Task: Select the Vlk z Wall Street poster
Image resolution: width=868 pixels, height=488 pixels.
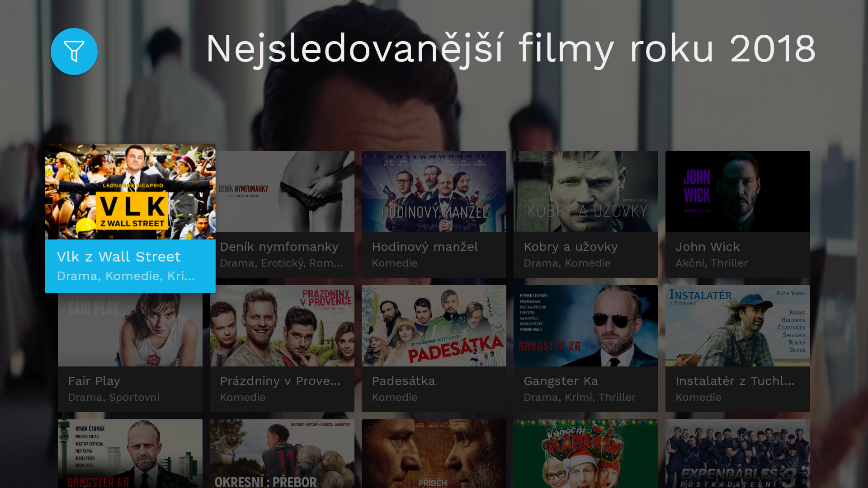Action: 130,192
